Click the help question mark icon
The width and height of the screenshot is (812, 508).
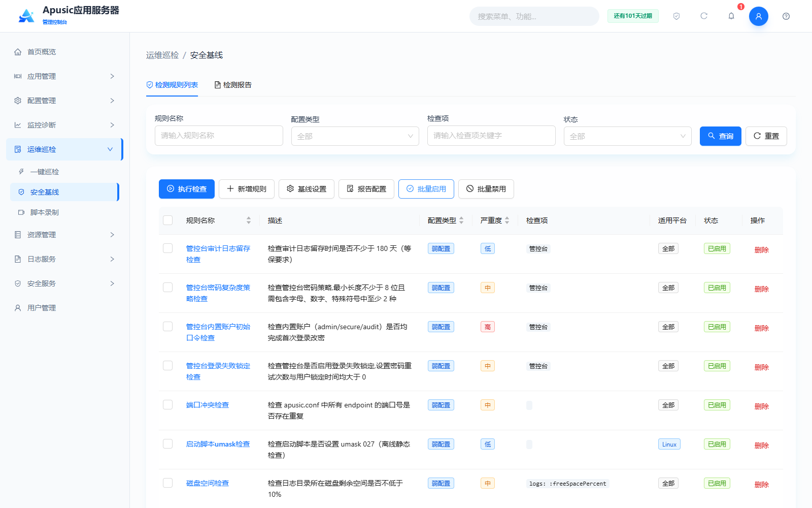tap(786, 16)
